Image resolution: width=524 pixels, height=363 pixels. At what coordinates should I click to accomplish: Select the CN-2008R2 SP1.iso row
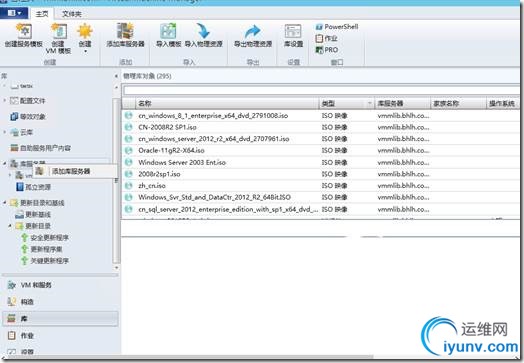point(320,127)
